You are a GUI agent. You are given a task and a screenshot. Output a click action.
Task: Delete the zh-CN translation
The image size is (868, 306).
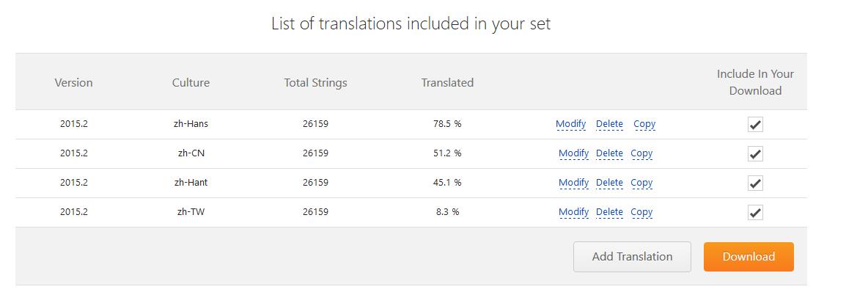coord(609,153)
